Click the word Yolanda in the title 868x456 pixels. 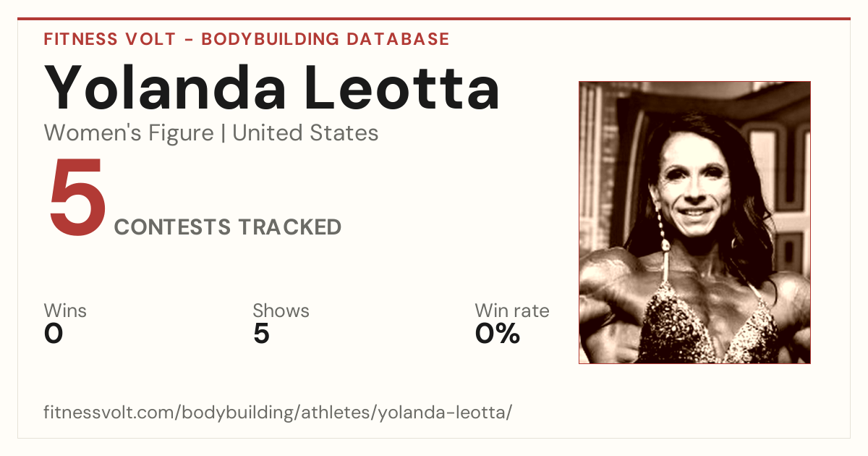tap(163, 88)
